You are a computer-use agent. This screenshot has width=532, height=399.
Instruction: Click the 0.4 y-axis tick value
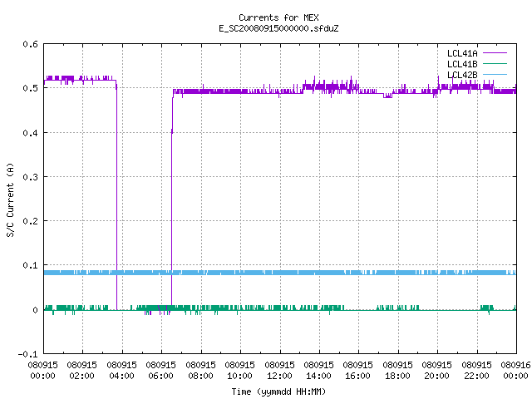pos(30,133)
